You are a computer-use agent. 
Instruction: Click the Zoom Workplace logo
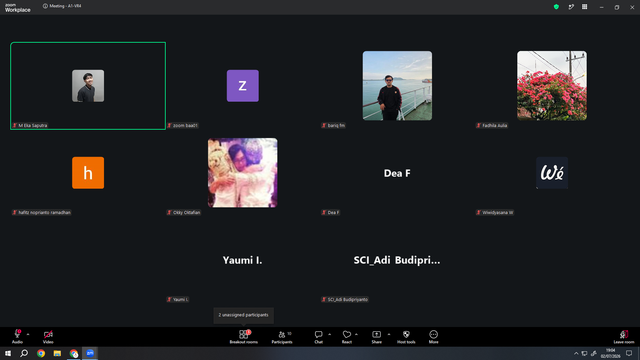(18, 7)
